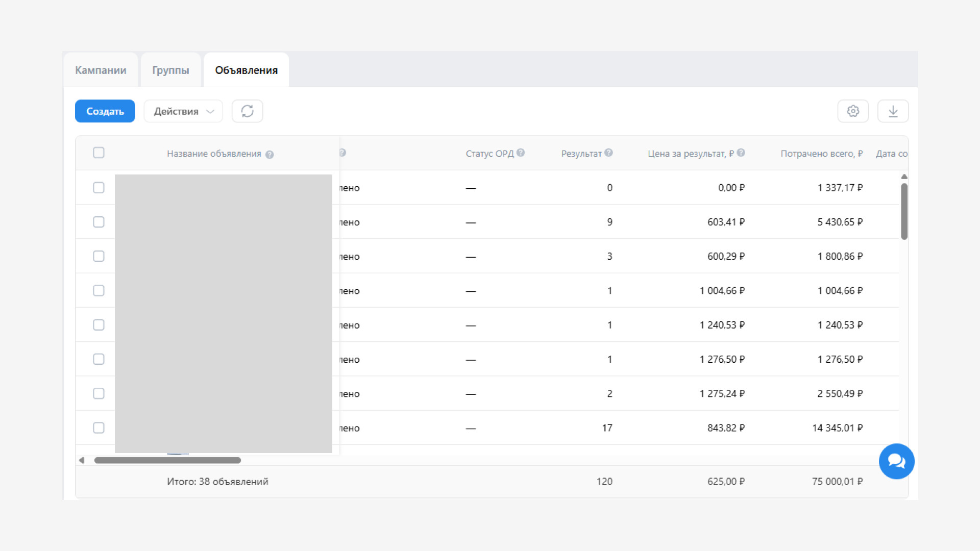Click the Создать button
The image size is (980, 551).
pyautogui.click(x=105, y=111)
